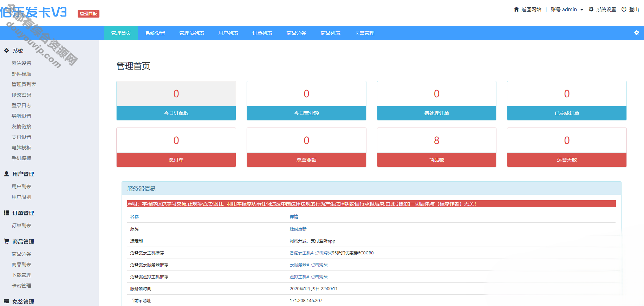Expand the 用户管理 sidebar section
Image resolution: width=644 pixels, height=306 pixels.
point(23,174)
